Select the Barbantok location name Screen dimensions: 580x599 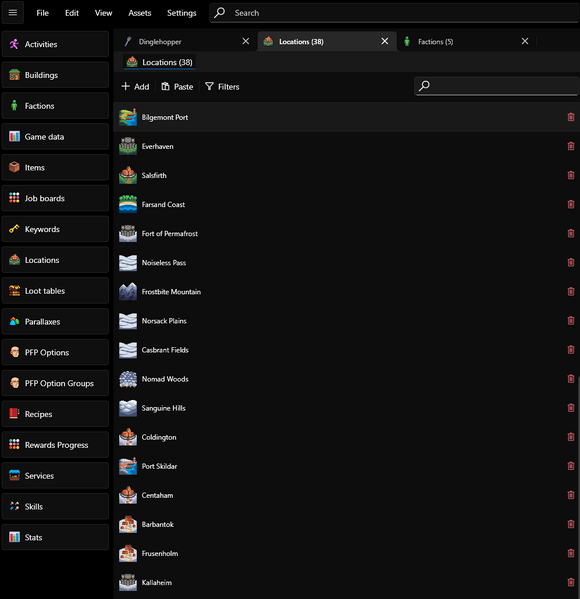coord(157,525)
